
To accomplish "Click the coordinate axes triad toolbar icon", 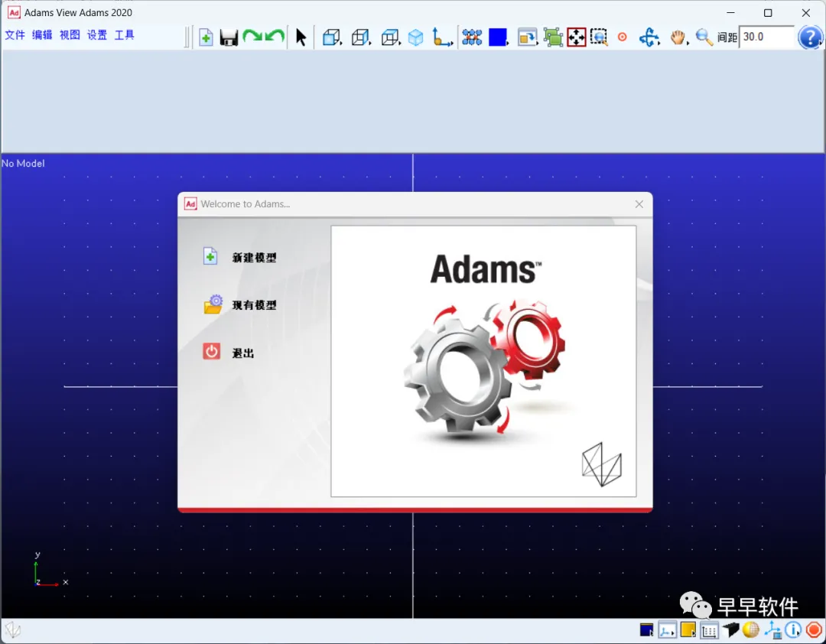I will [x=443, y=37].
